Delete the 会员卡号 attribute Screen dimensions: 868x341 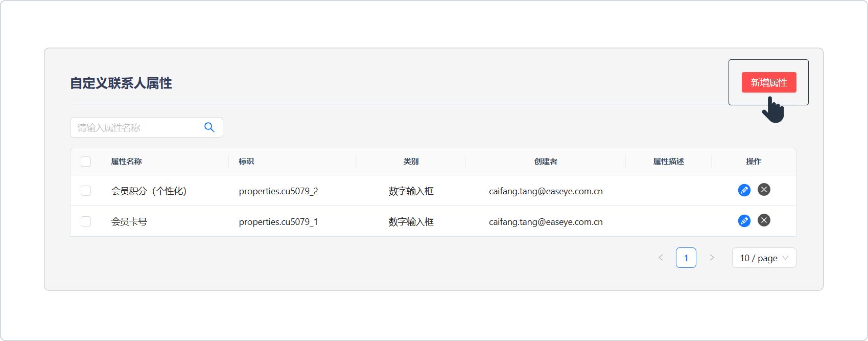764,220
